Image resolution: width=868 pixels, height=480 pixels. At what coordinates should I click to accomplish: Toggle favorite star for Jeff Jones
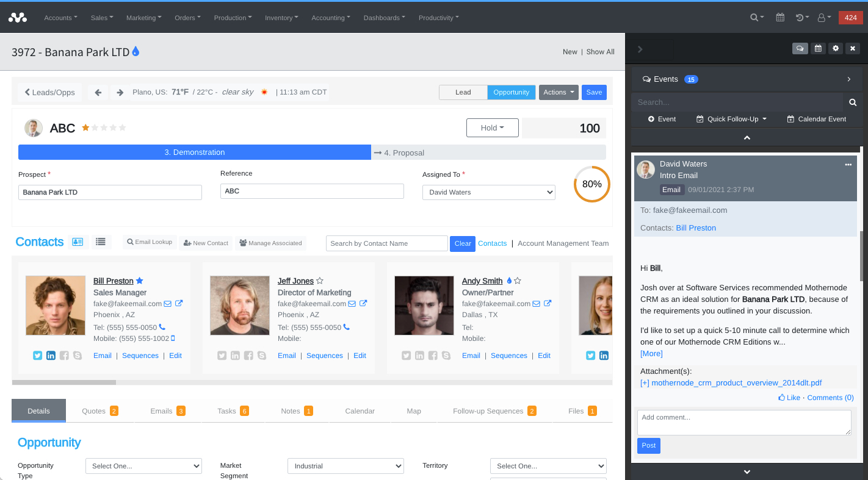coord(320,281)
